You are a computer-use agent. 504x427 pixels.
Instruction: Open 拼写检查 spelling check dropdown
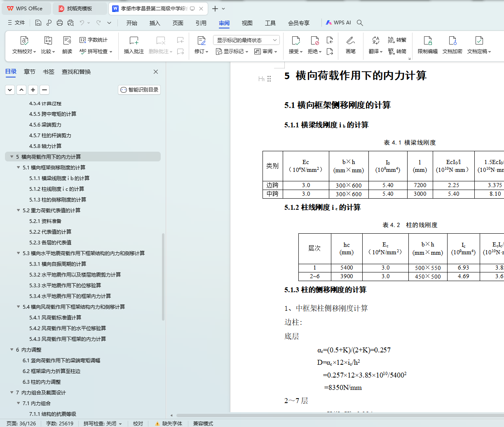(x=96, y=52)
